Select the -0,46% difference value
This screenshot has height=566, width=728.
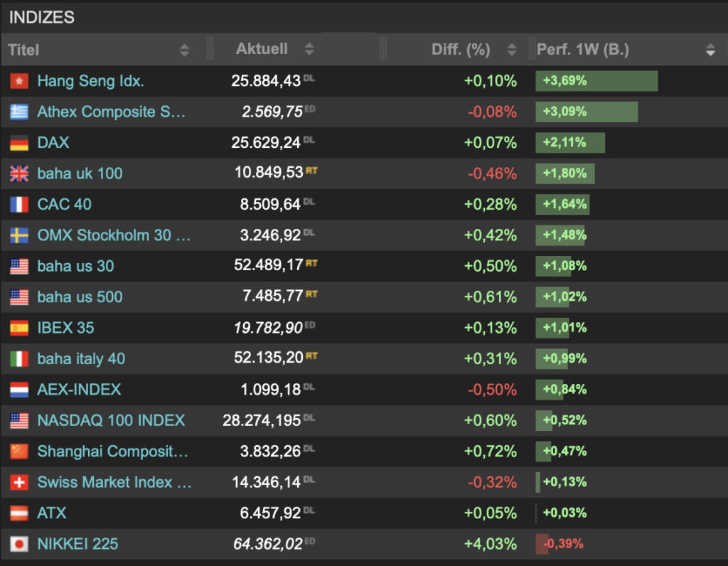point(492,173)
